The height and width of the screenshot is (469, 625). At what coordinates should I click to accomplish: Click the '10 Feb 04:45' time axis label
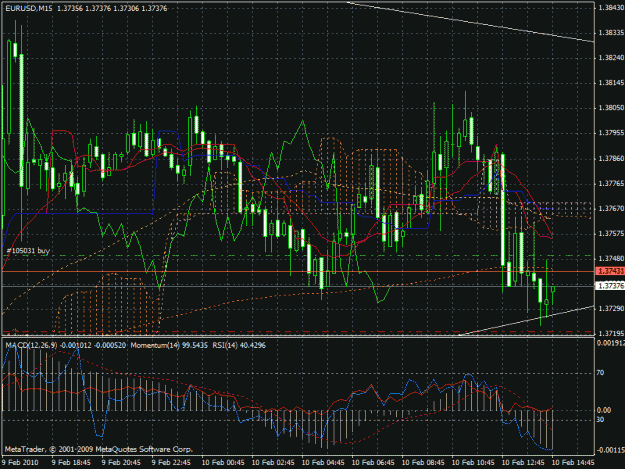[323, 462]
